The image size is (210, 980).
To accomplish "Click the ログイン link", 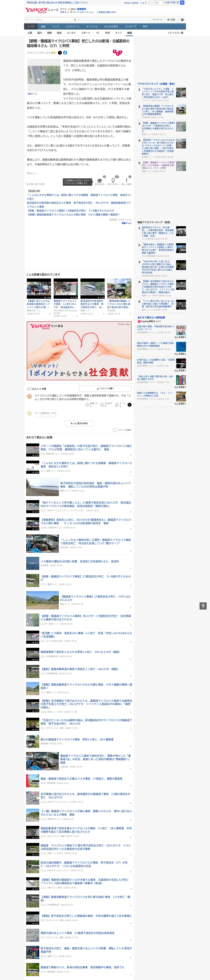I will click(x=64, y=12).
